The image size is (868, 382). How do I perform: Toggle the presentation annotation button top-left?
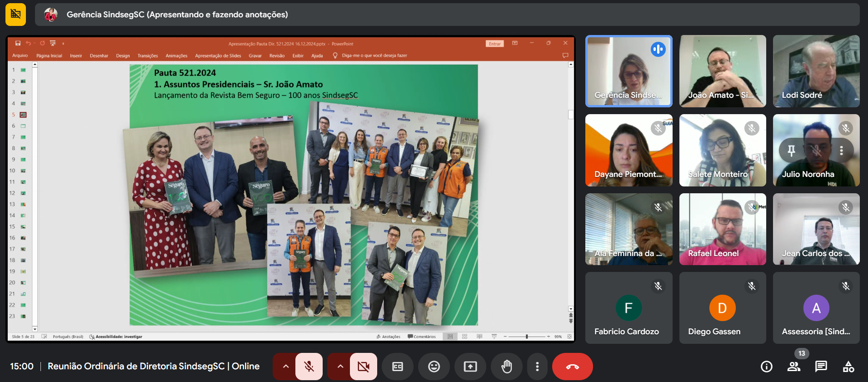tap(15, 15)
